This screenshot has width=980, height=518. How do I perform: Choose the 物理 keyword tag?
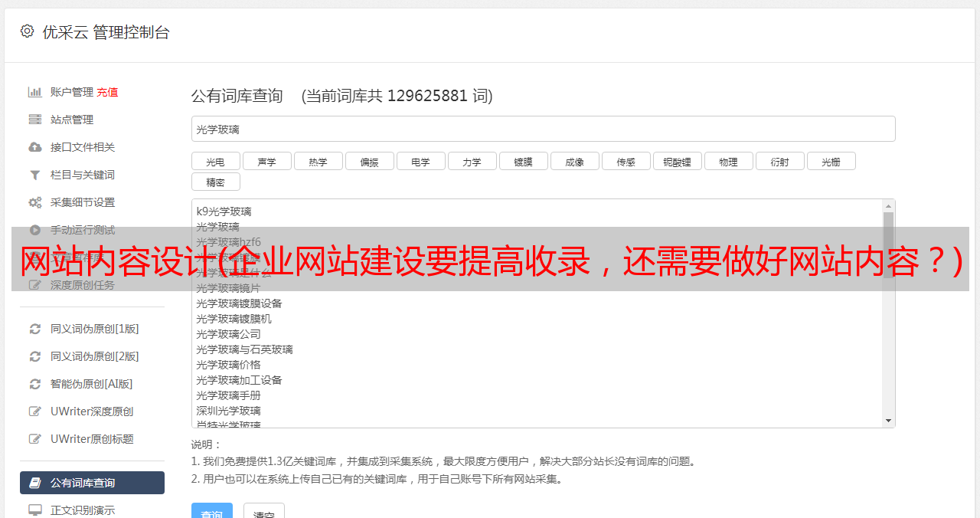click(728, 161)
